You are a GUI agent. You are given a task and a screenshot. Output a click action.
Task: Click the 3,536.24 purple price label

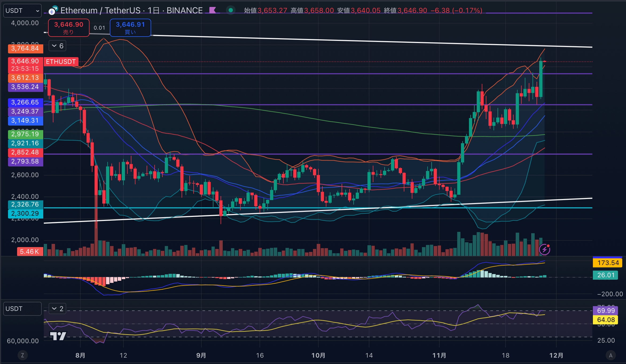point(25,87)
